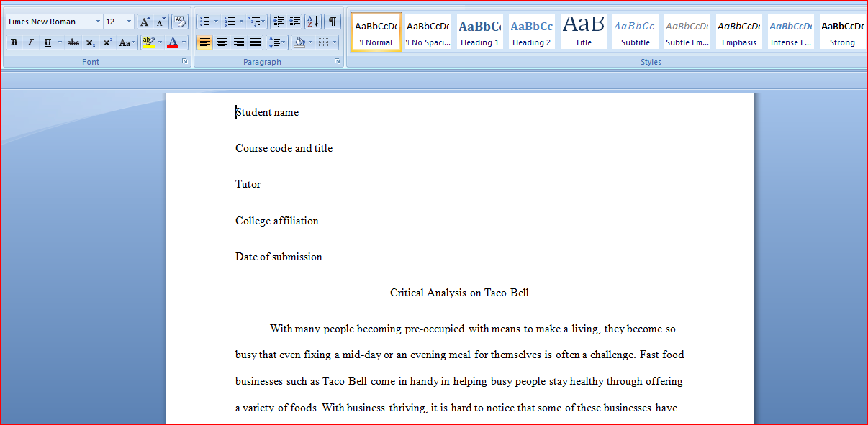Apply red font color
Screen dimensions: 868x425
tap(173, 43)
